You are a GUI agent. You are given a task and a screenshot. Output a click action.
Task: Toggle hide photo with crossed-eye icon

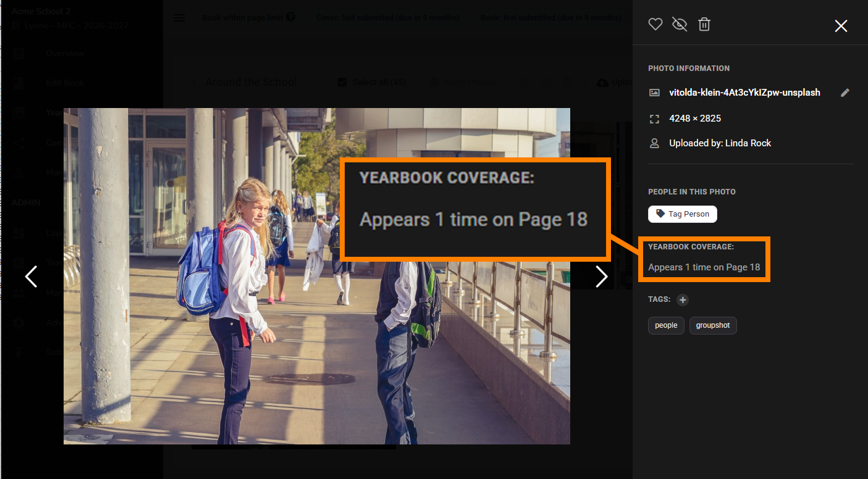click(680, 25)
